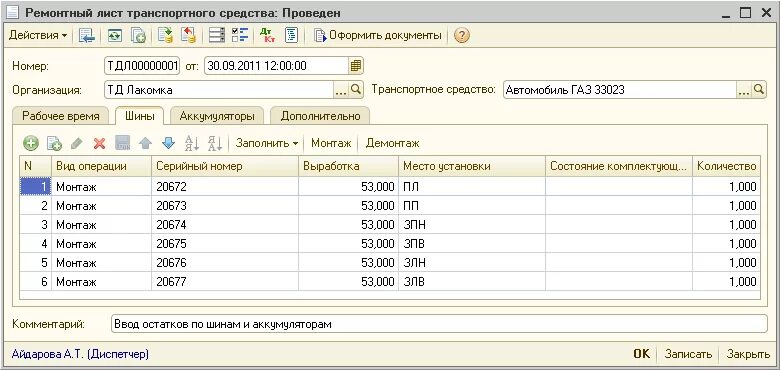This screenshot has height=370, width=780.
Task: Click Оформить документы button
Action: pos(378,35)
